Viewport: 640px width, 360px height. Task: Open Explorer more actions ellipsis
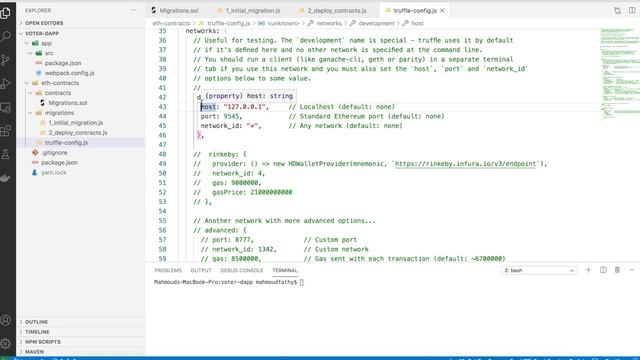(x=134, y=10)
